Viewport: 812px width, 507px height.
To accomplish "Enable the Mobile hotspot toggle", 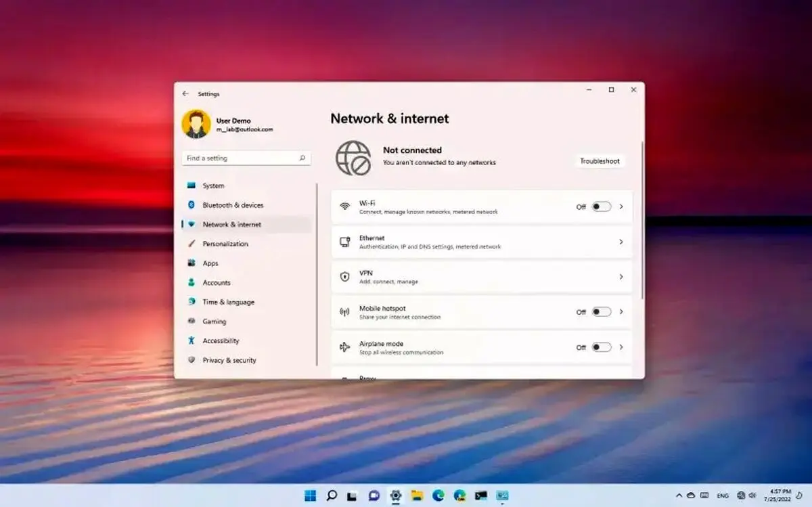I will 602,312.
